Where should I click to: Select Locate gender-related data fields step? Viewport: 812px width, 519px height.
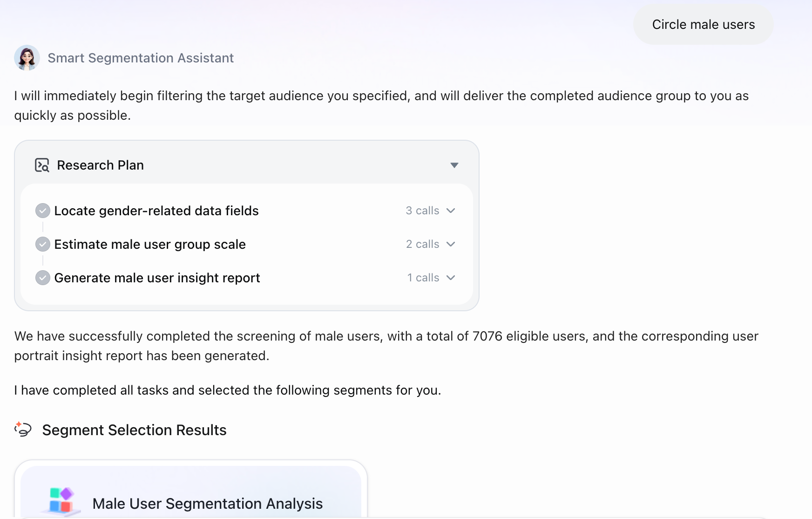coord(247,211)
